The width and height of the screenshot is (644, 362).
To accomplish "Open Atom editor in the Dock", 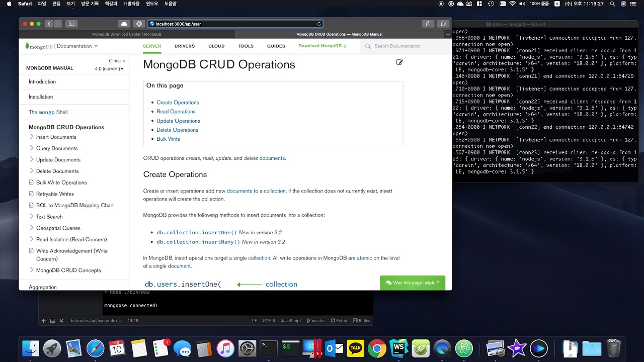I will pyautogui.click(x=464, y=348).
